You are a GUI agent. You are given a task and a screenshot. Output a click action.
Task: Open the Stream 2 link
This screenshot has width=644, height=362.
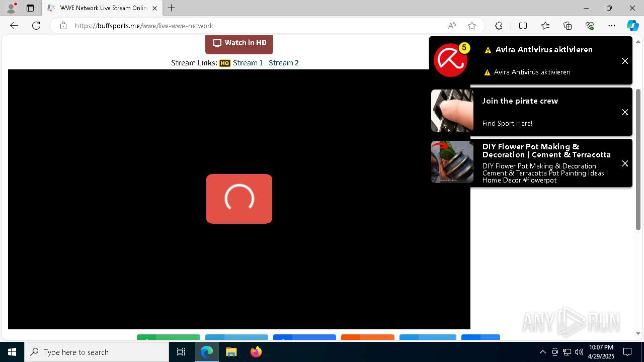coord(284,63)
